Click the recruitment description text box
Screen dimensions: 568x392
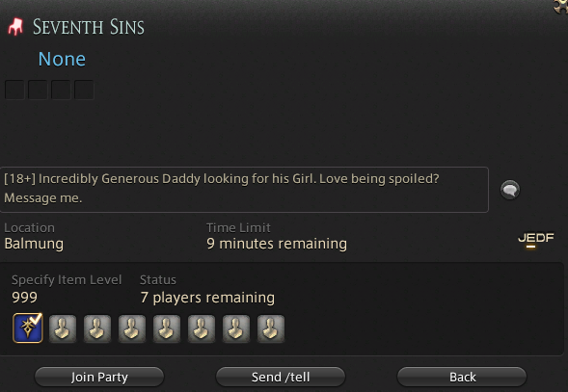click(x=244, y=190)
